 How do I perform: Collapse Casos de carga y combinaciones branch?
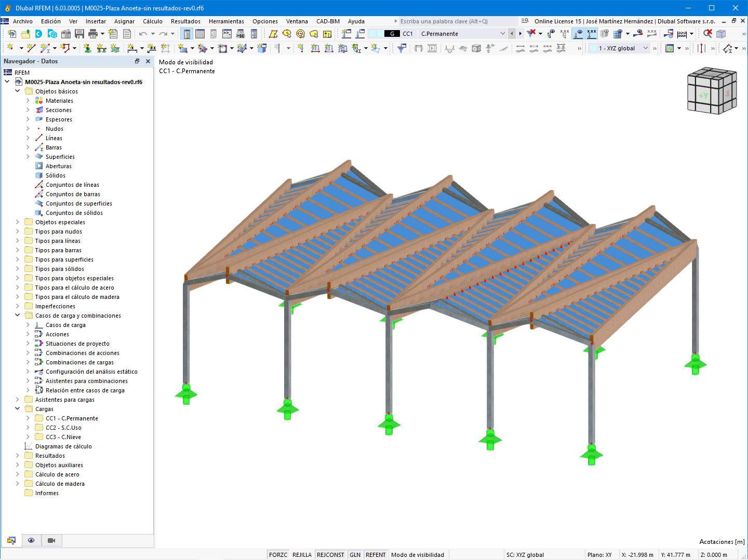(x=17, y=315)
